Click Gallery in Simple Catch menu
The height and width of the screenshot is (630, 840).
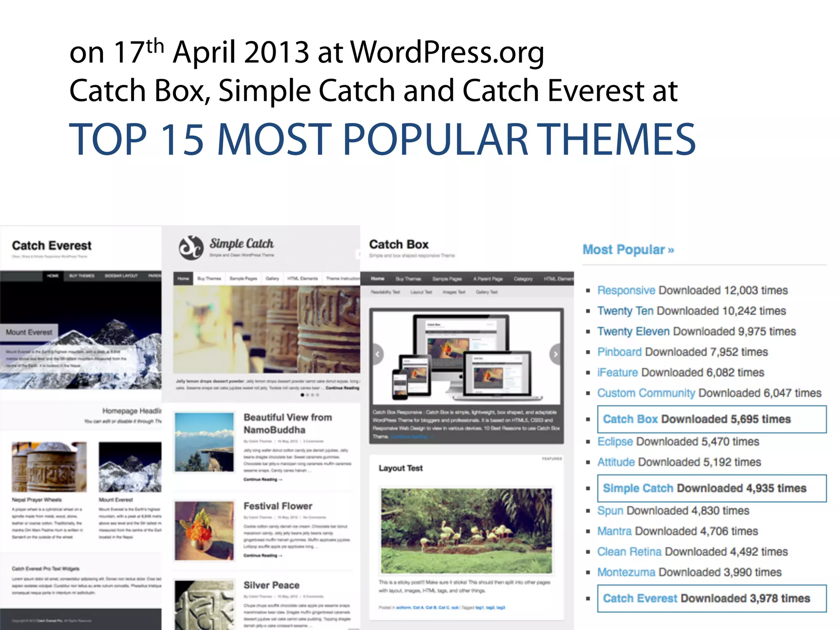(272, 278)
